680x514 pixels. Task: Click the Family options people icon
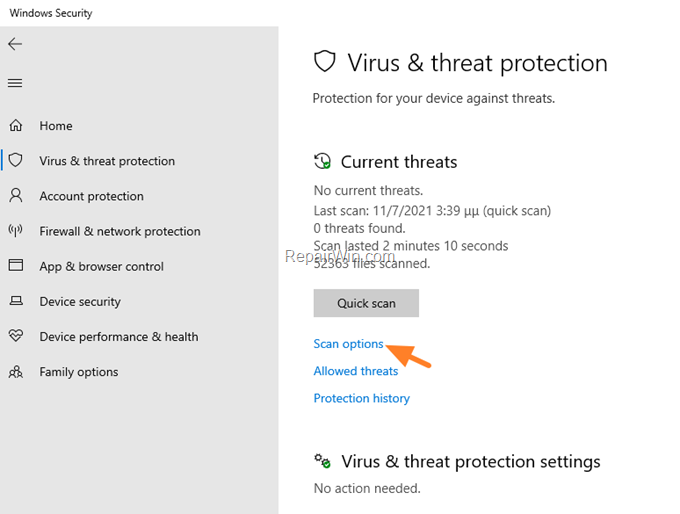tap(16, 372)
